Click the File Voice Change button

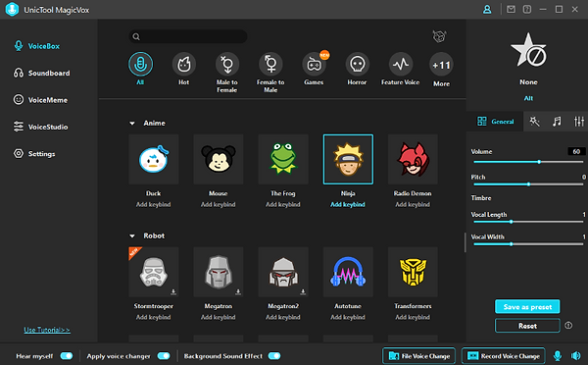418,355
